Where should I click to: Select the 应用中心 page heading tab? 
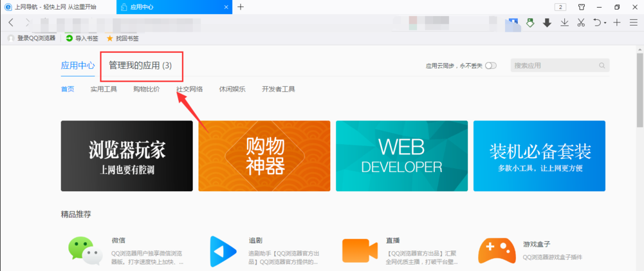click(x=78, y=66)
